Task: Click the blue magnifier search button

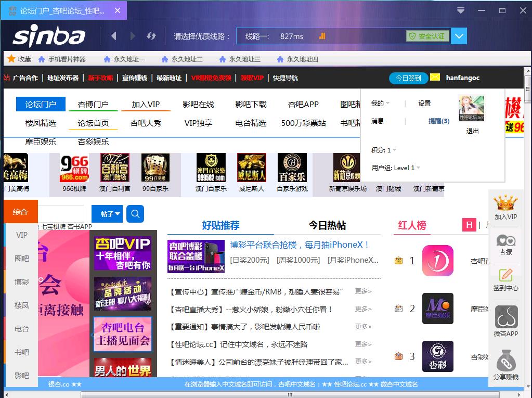Action: tap(135, 214)
